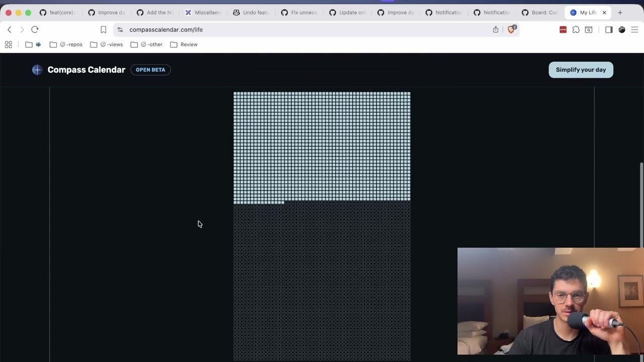Switch to the Miscellaen tab
Image resolution: width=644 pixels, height=362 pixels.
203,13
